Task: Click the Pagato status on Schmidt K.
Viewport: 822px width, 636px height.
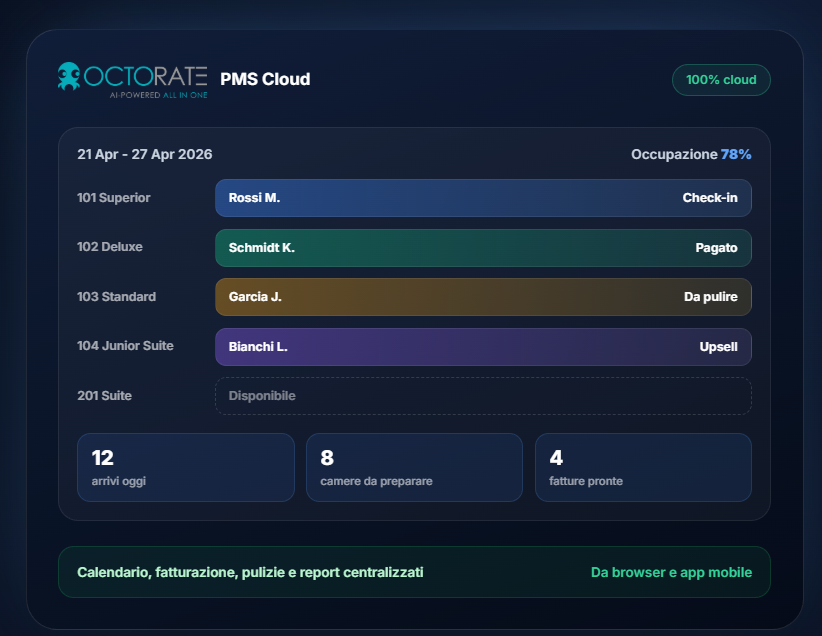Action: [x=716, y=247]
